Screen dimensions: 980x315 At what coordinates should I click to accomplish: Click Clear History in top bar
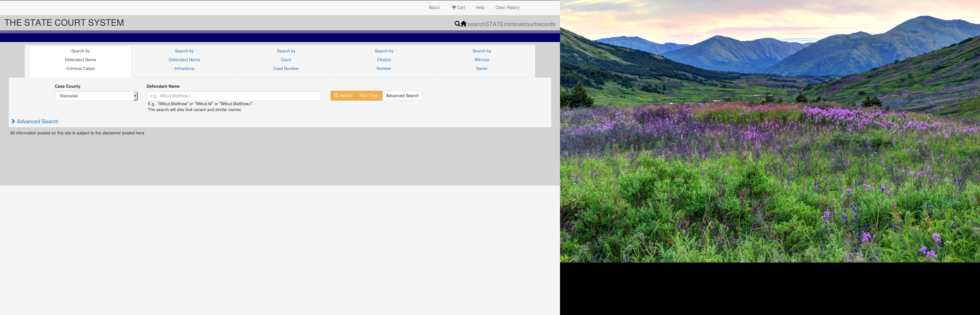pos(507,8)
